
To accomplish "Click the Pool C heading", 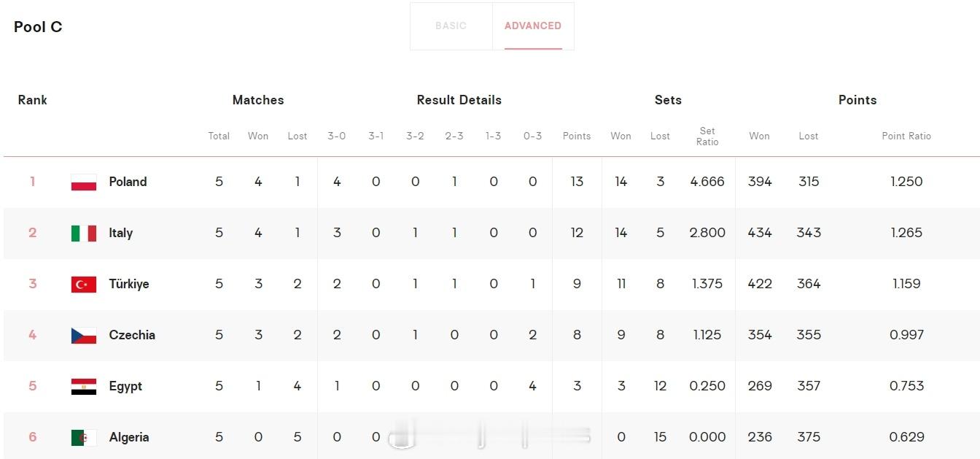I will pyautogui.click(x=38, y=27).
